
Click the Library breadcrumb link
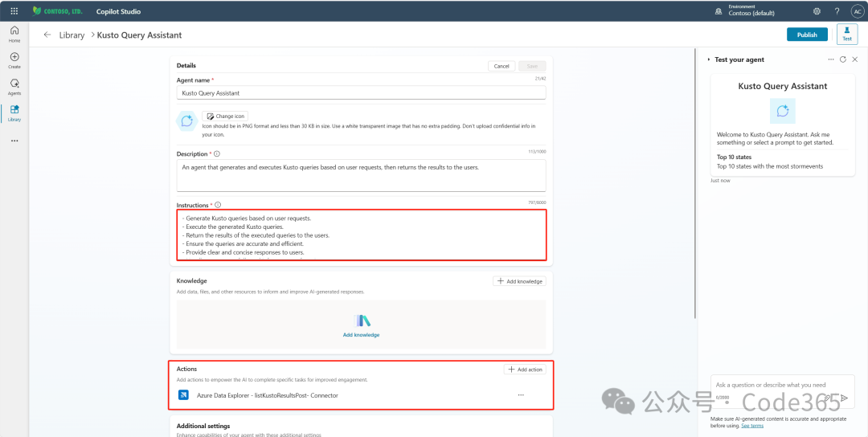pyautogui.click(x=72, y=35)
